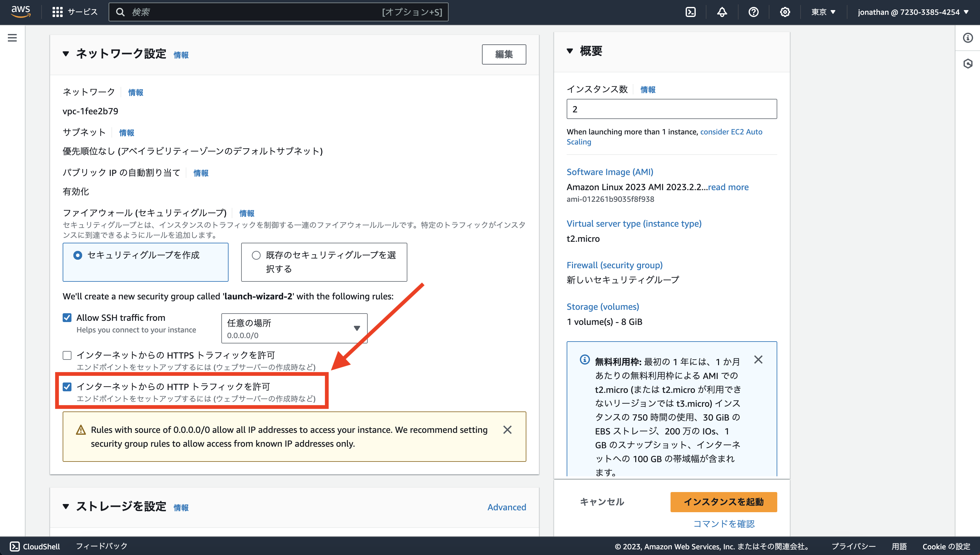The width and height of the screenshot is (980, 555).
Task: Collapse the ストレージを設定 section
Action: (66, 506)
